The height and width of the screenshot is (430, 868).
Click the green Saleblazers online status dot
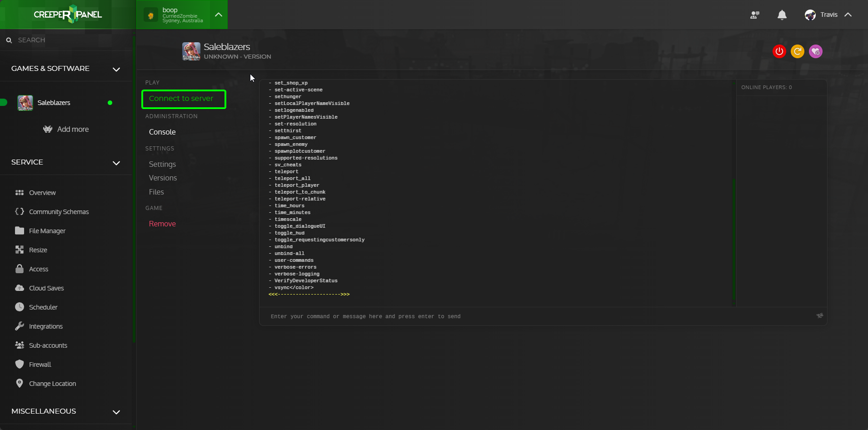[110, 103]
